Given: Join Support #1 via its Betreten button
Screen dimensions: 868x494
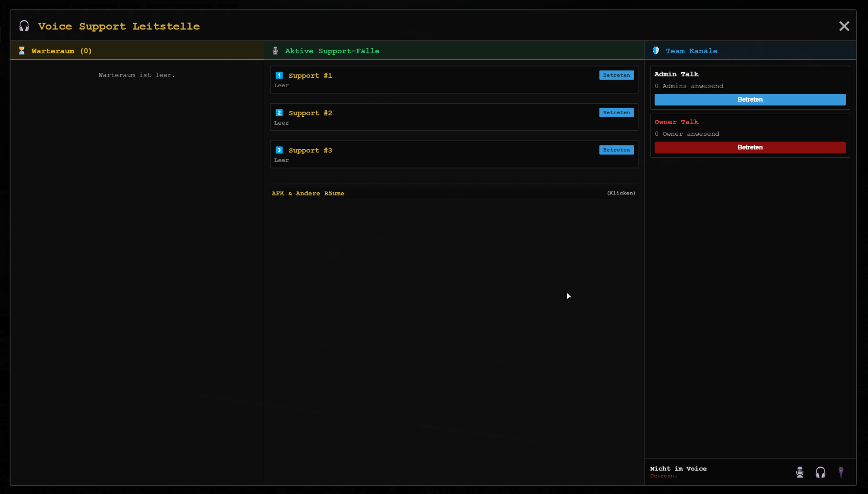Looking at the screenshot, I should tap(616, 75).
